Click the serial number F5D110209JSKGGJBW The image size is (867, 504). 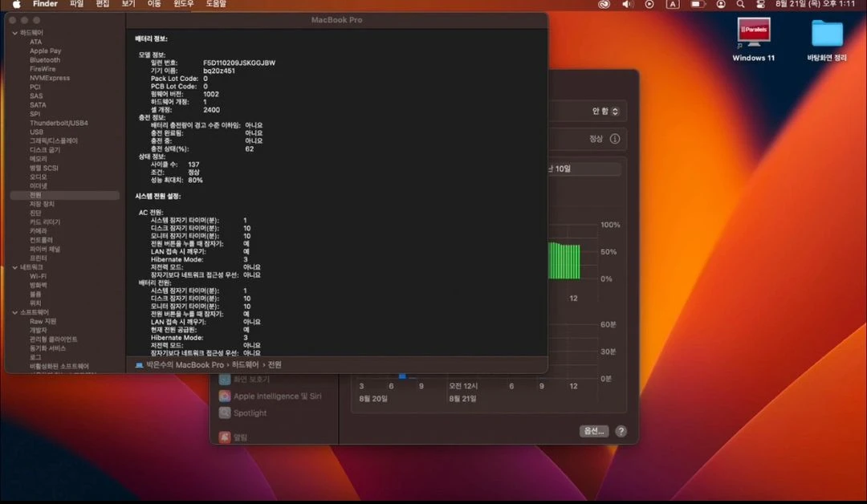pyautogui.click(x=239, y=63)
